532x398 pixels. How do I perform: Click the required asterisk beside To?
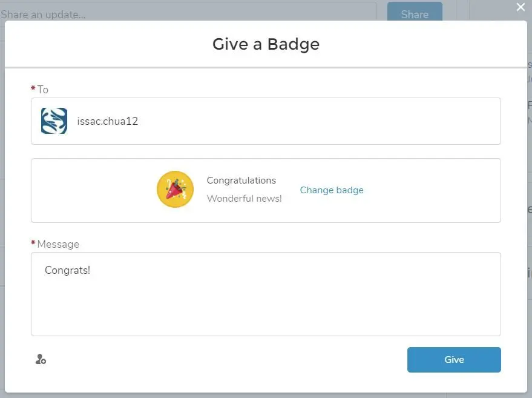(x=33, y=88)
